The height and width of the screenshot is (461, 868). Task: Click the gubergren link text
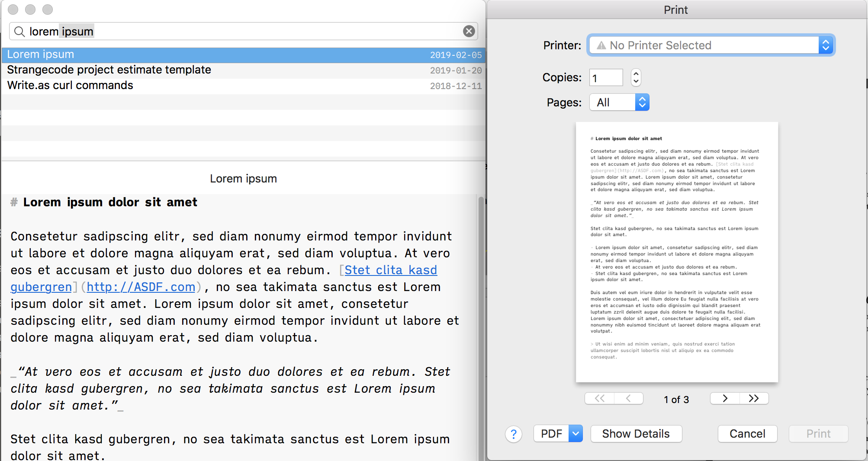click(41, 287)
